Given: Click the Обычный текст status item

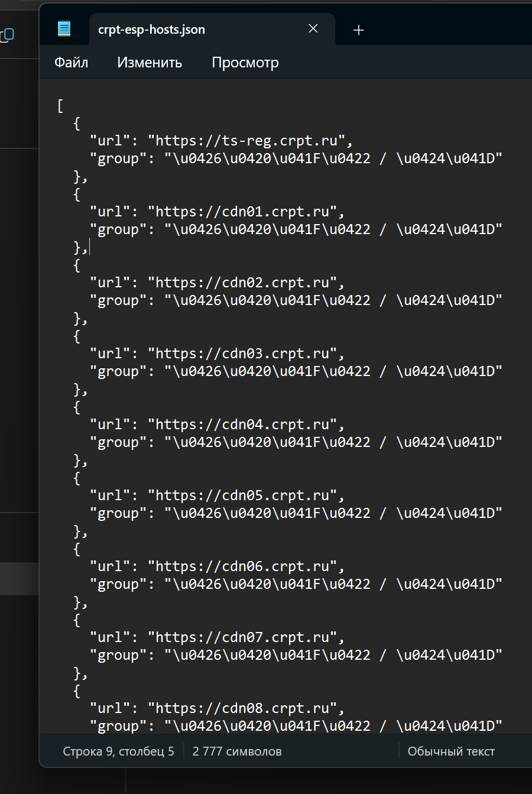Looking at the screenshot, I should point(451,751).
